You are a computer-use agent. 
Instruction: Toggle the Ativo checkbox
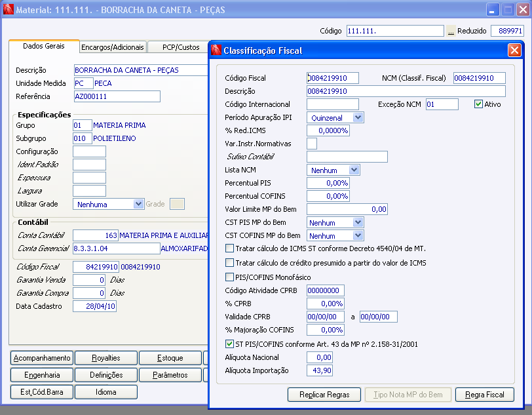tap(479, 104)
